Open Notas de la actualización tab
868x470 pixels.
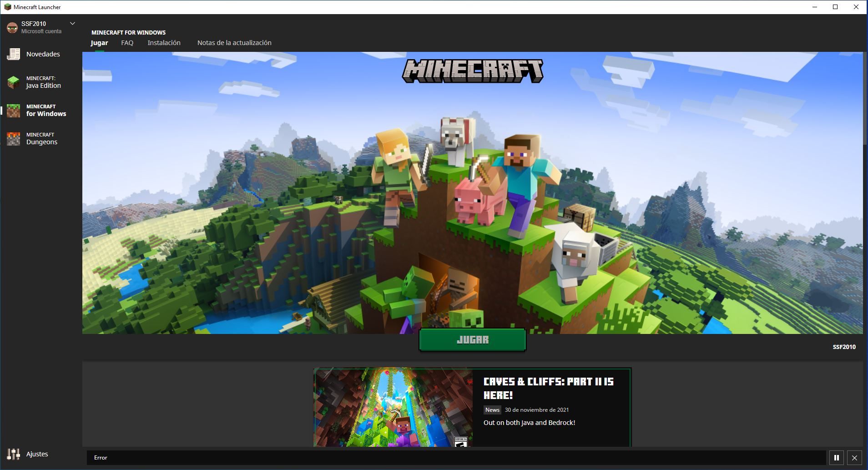pyautogui.click(x=234, y=43)
